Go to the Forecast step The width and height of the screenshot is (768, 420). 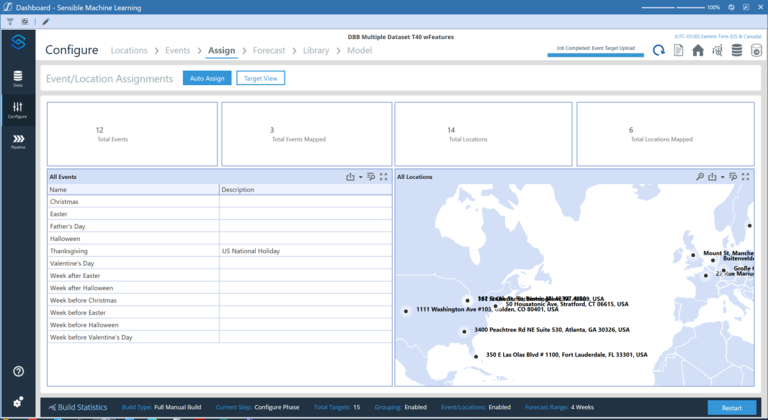[269, 50]
